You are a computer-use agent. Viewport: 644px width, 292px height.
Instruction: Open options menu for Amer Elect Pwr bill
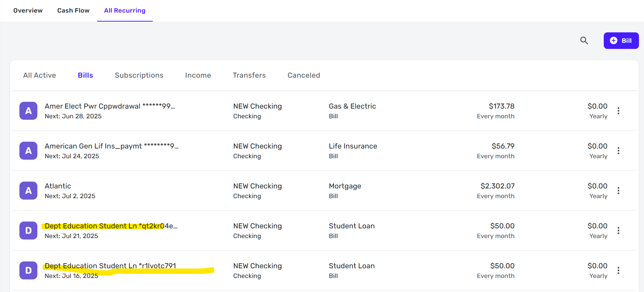[618, 111]
